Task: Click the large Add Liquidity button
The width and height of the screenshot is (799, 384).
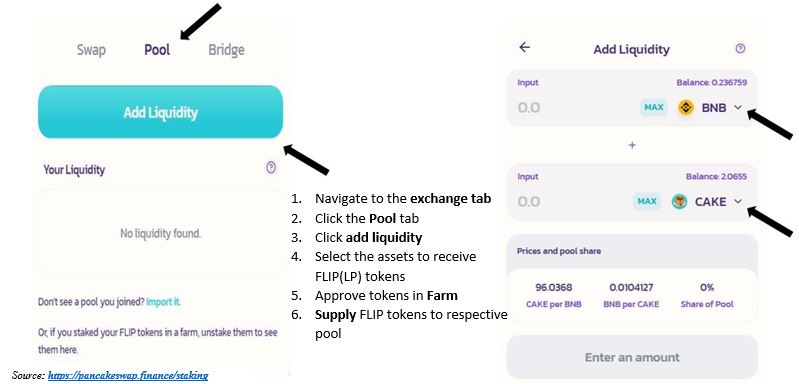Action: (x=161, y=112)
